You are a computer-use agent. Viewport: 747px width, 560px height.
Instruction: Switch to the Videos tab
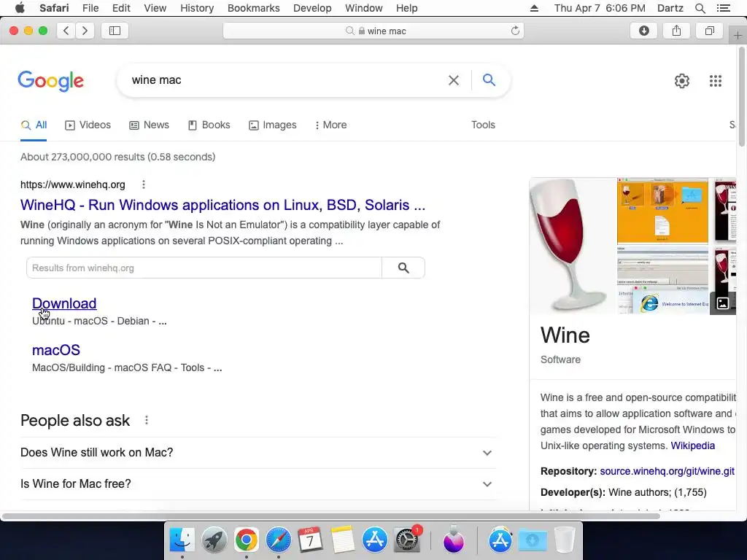(x=88, y=125)
